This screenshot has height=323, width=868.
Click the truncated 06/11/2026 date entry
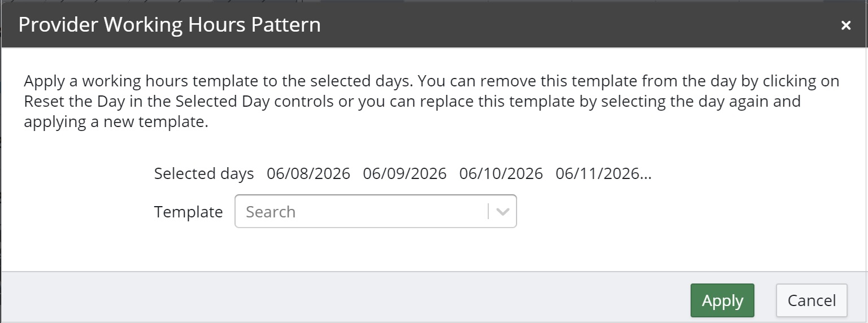(603, 174)
